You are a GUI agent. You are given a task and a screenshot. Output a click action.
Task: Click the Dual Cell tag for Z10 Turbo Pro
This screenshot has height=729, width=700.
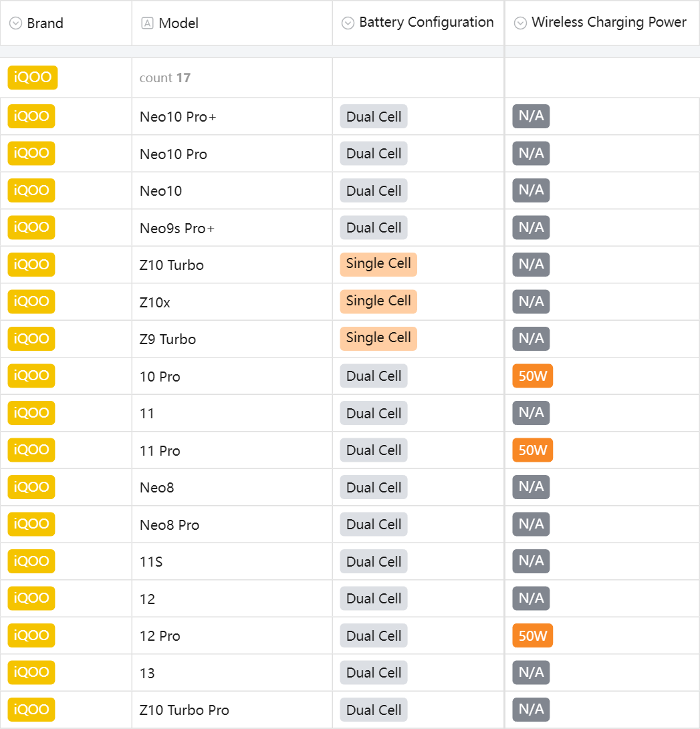pos(374,710)
